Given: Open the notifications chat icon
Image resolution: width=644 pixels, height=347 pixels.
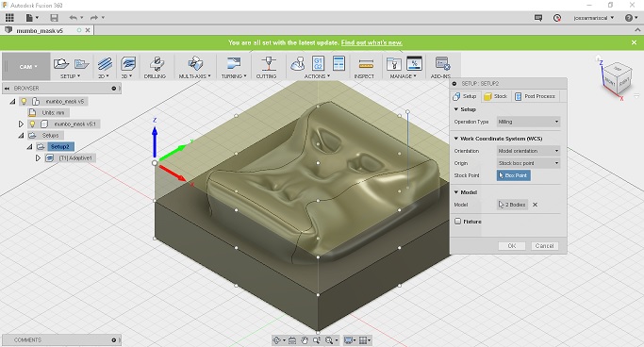Looking at the screenshot, I should tap(538, 18).
